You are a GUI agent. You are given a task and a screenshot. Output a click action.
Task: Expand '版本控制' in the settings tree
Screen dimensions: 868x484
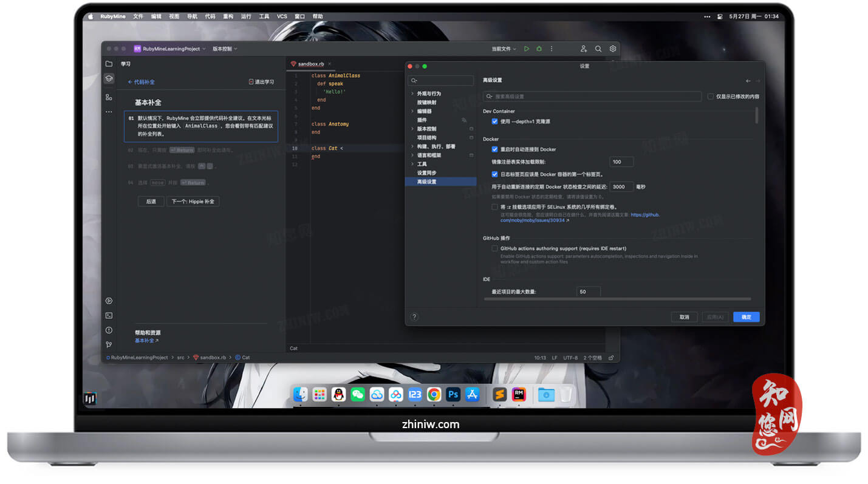coord(412,129)
